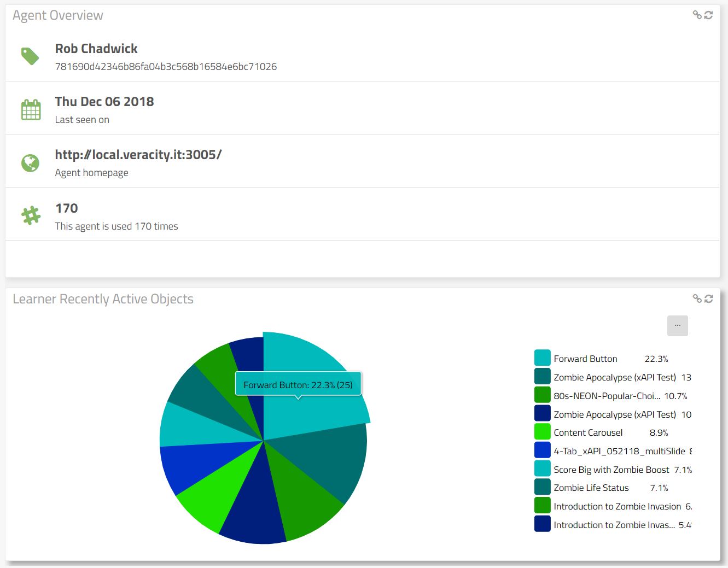Click the calendar icon next to Thu Dec 06 2018
Screen dimensions: 728x568
[31, 109]
